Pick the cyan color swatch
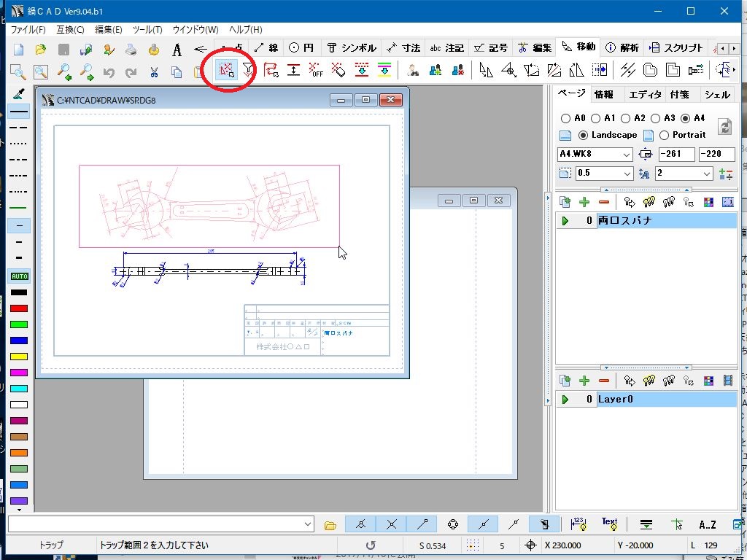Image resolution: width=747 pixels, height=560 pixels. pyautogui.click(x=19, y=389)
